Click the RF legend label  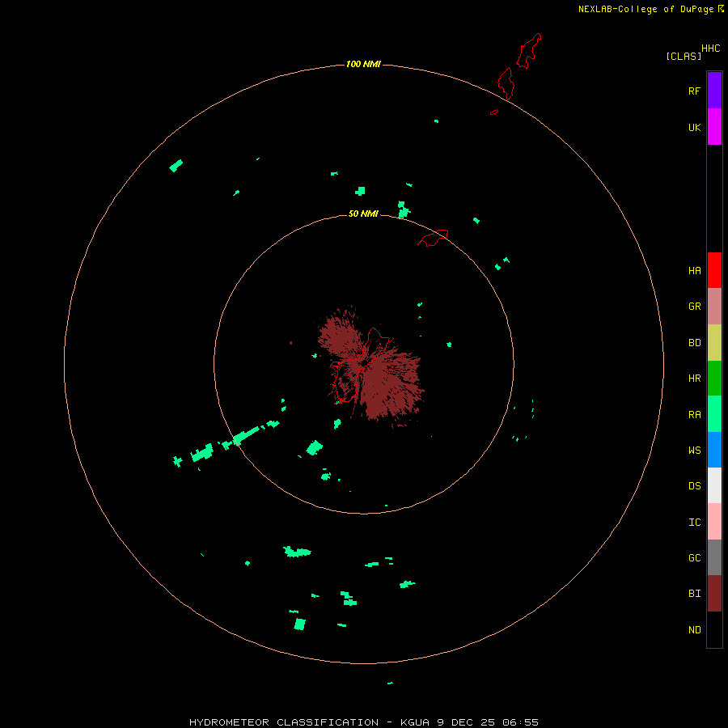coord(694,91)
